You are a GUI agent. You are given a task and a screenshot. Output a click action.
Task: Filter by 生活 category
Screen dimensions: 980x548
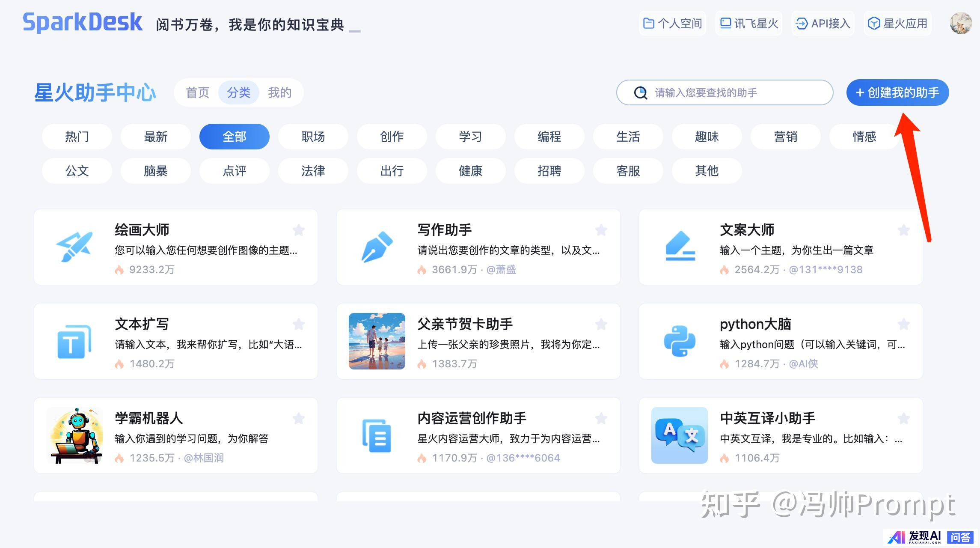click(x=628, y=137)
